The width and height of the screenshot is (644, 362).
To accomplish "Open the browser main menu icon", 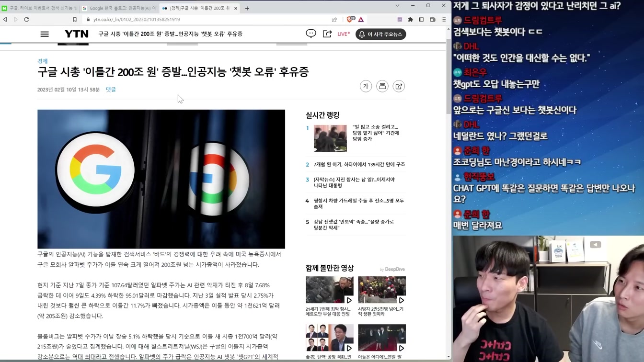I will [444, 20].
